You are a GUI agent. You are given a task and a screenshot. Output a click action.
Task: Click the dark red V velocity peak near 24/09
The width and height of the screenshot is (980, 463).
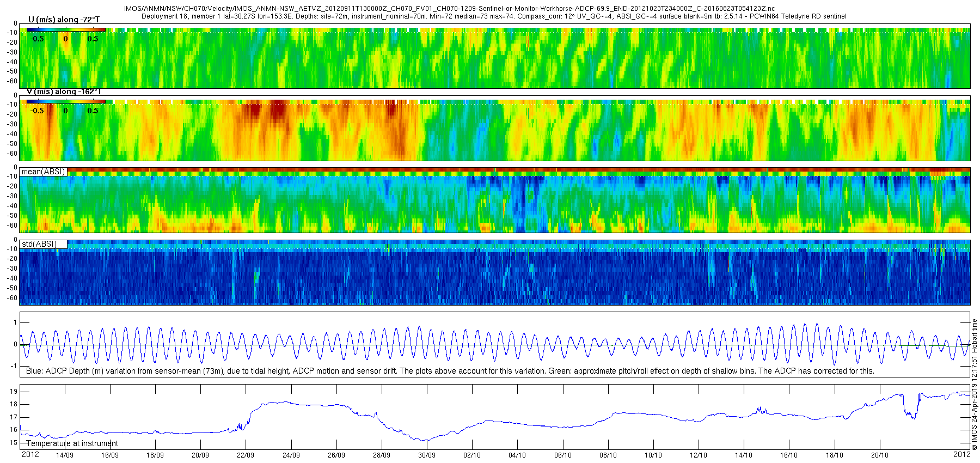click(278, 111)
